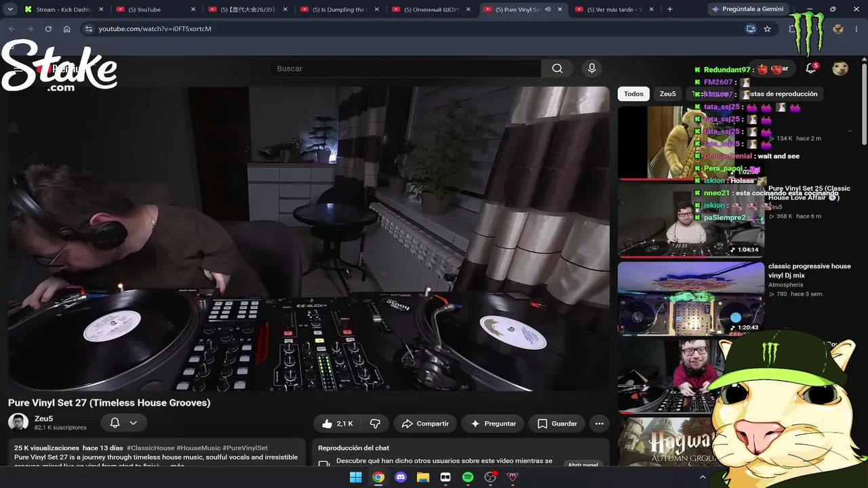Open the saxophone cat video thumbnail

(691, 142)
